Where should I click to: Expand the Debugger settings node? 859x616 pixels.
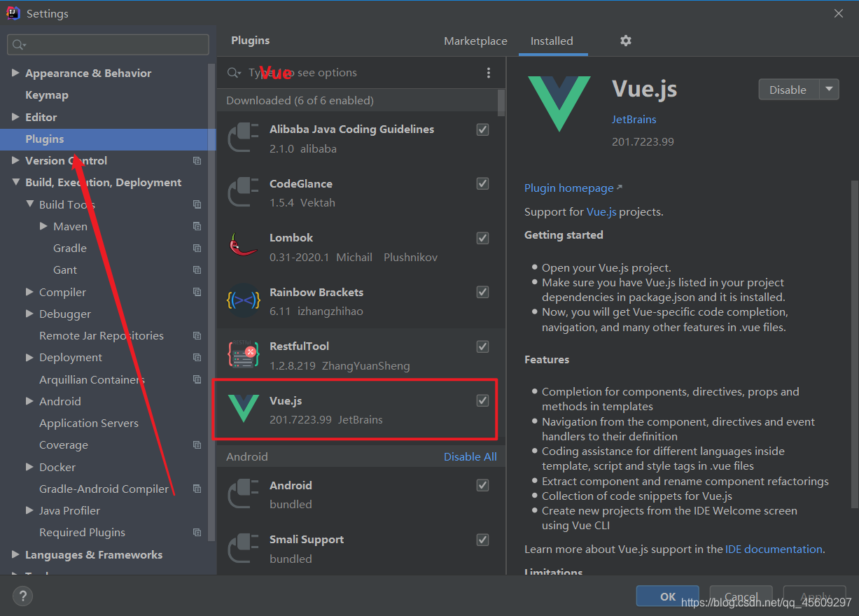pyautogui.click(x=29, y=314)
